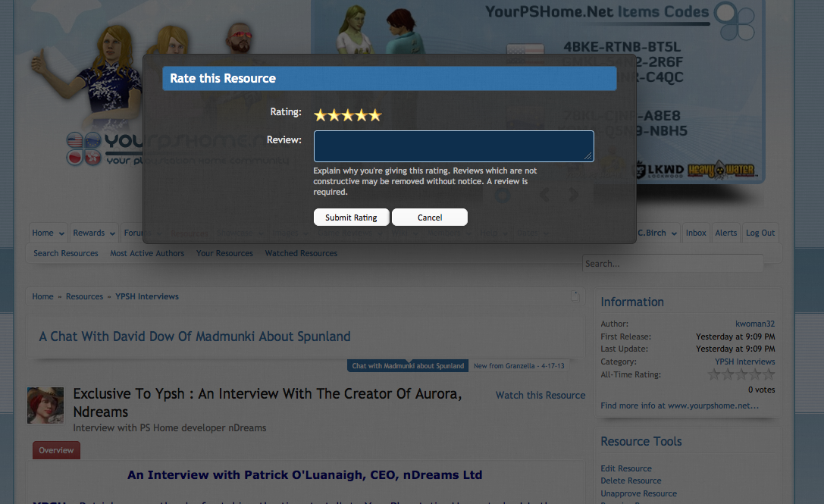Click the Unapprove Resource link
Viewport: 824px width, 504px height.
click(x=638, y=493)
